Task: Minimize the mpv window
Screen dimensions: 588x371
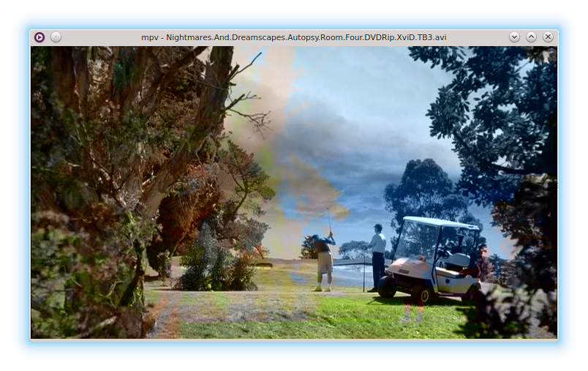Action: [514, 37]
